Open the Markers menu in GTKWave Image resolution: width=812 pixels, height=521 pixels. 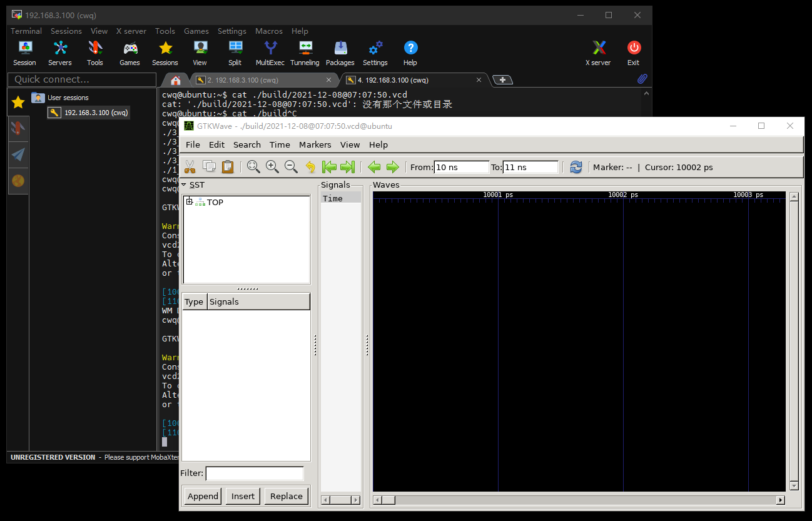pos(315,144)
